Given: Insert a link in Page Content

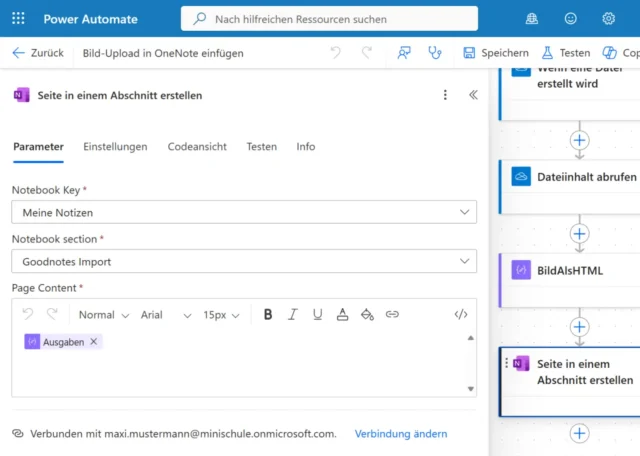Looking at the screenshot, I should click(x=392, y=314).
